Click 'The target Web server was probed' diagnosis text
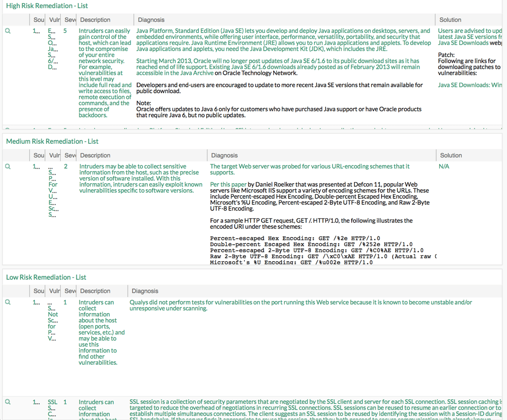Viewport: 507px width, 420px height. point(310,170)
